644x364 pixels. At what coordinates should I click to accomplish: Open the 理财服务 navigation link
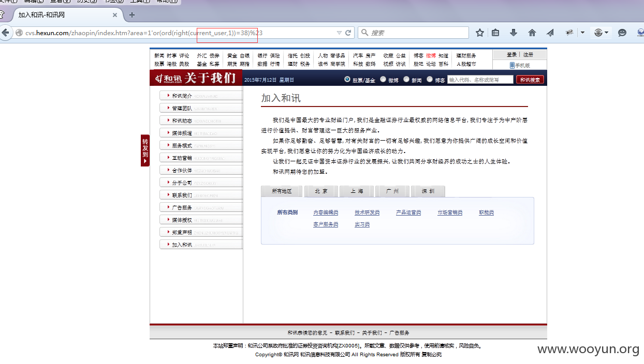pyautogui.click(x=466, y=55)
